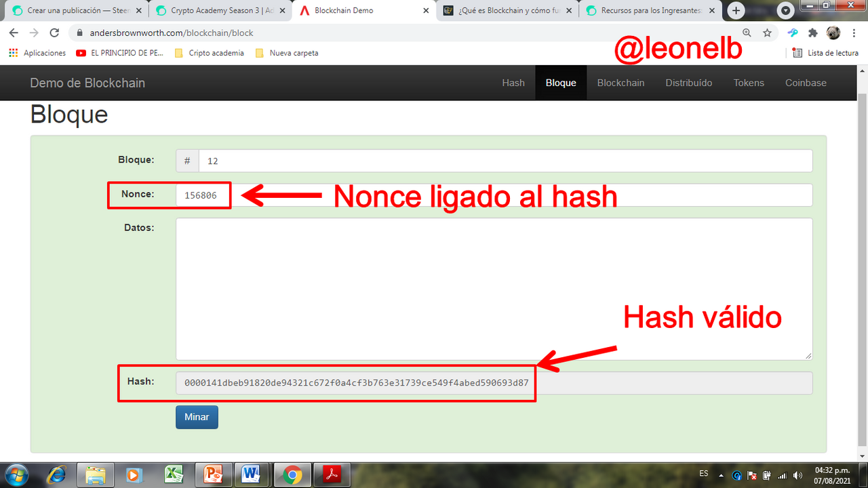868x488 pixels.
Task: Open the EL PRINCIPIO DE PE... bookmark
Action: (x=120, y=53)
